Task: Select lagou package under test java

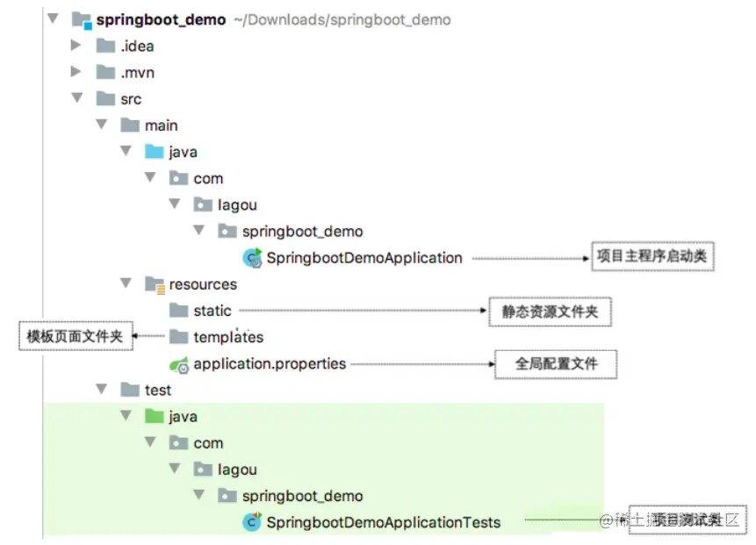Action: [225, 470]
